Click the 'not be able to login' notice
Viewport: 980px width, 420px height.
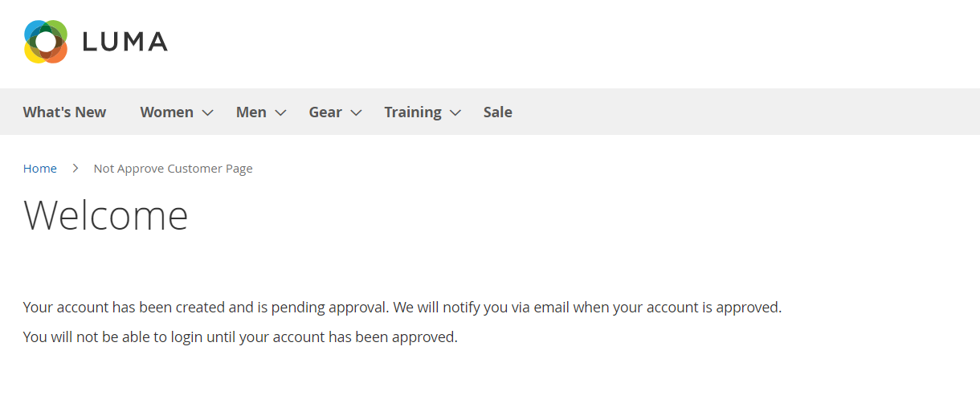240,337
